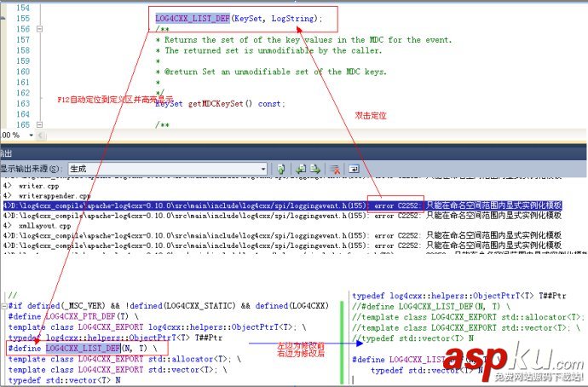
Task: Collapse the comment block at line 165
Action: [x=39, y=124]
